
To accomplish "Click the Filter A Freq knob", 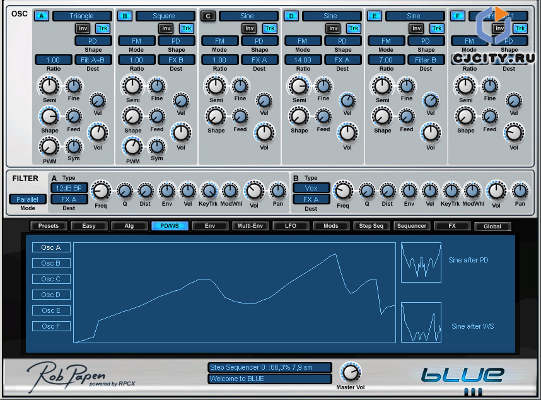I will [x=101, y=191].
